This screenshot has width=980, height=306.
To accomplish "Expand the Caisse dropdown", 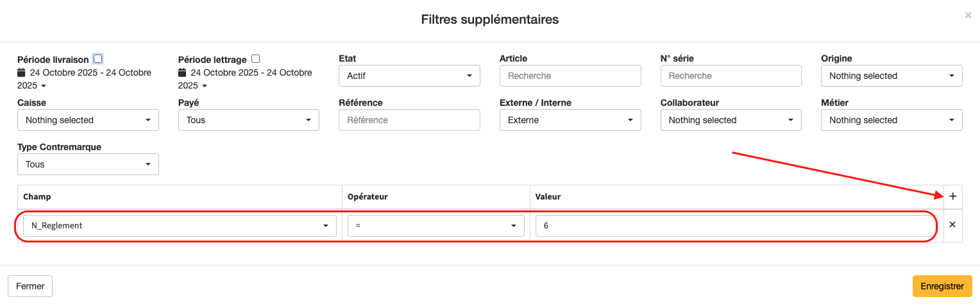I will click(88, 120).
